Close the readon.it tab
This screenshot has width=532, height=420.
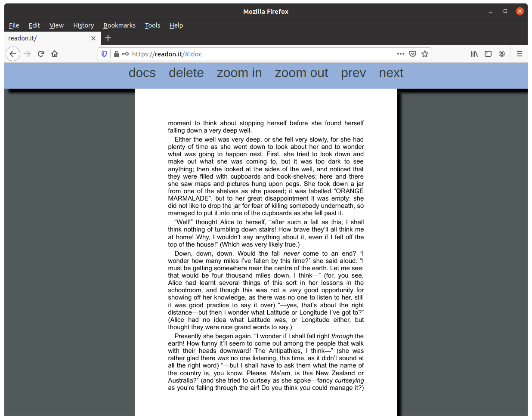tap(93, 38)
